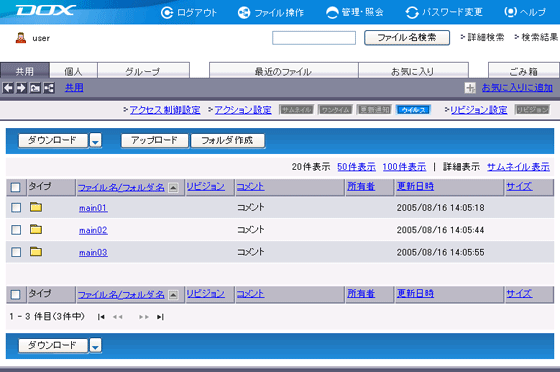Open the アクセス制御設定 link
This screenshot has height=372, width=560.
pos(165,110)
